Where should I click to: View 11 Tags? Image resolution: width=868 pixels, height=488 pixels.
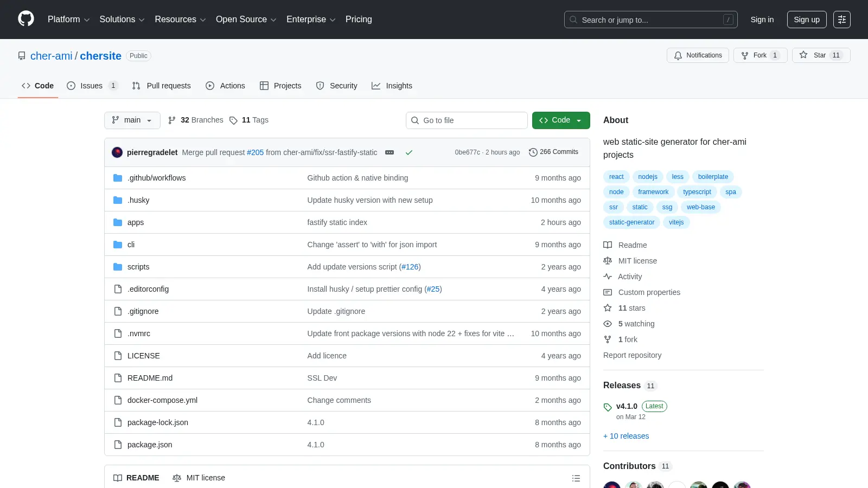[x=249, y=120]
